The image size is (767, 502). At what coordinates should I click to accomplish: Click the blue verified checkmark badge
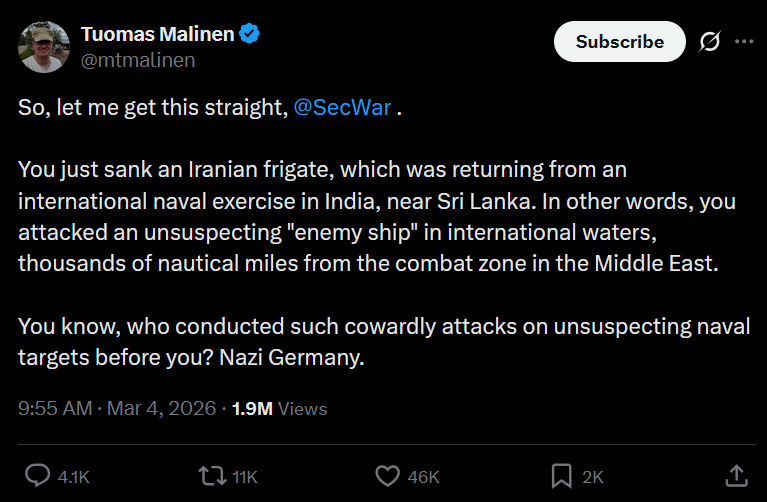pos(249,34)
